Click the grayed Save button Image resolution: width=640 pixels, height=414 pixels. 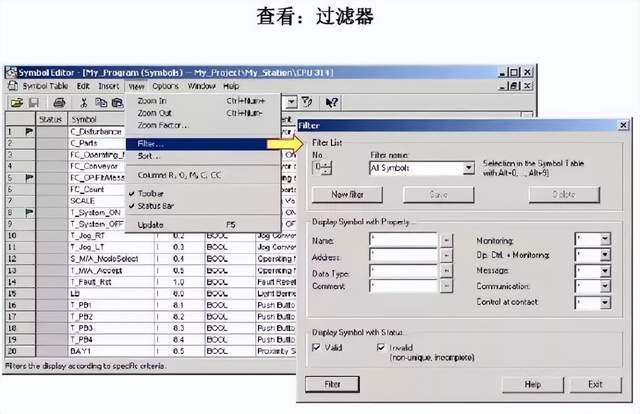tap(438, 195)
